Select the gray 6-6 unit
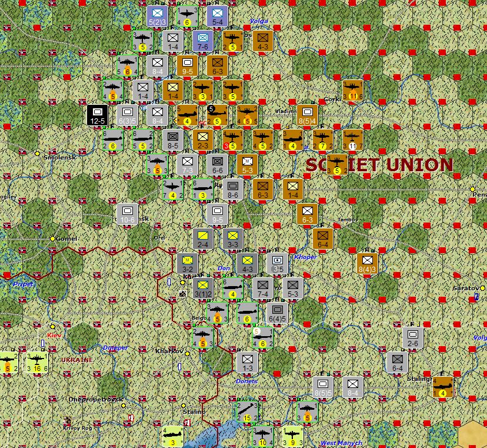The height and width of the screenshot is (448, 487). point(218,164)
